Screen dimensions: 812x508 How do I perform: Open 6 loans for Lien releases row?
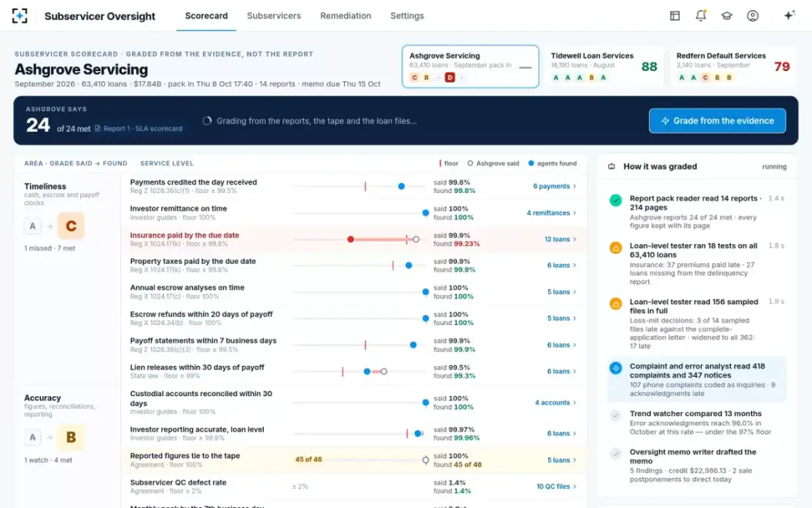click(562, 371)
